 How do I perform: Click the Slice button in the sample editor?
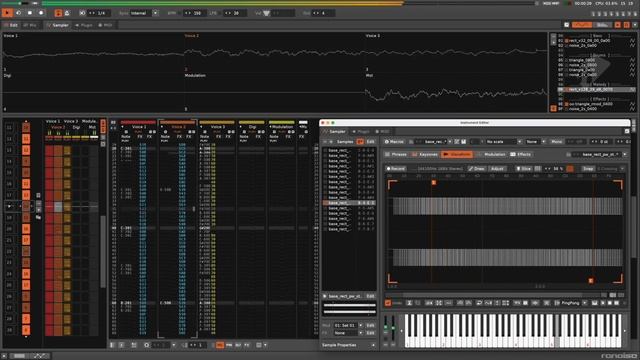point(523,169)
